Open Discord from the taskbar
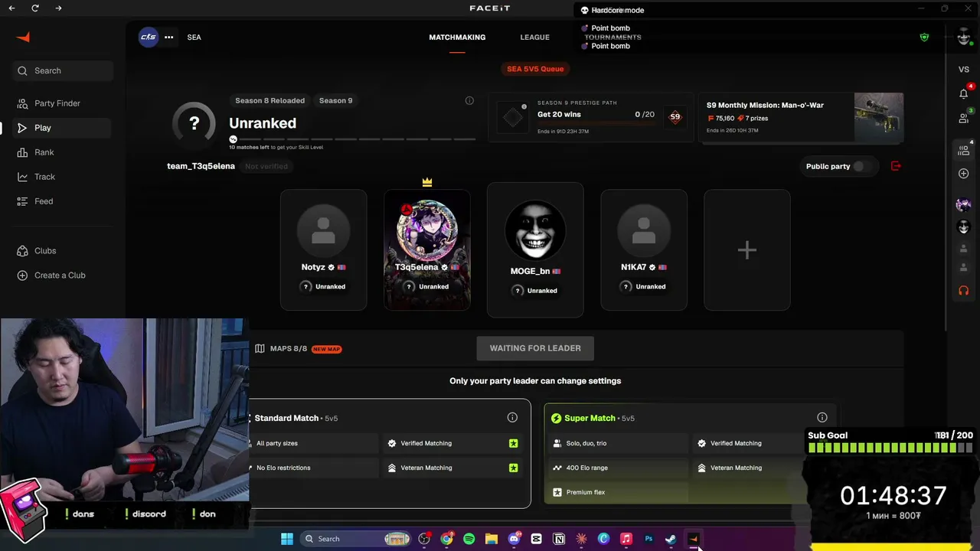 [514, 539]
